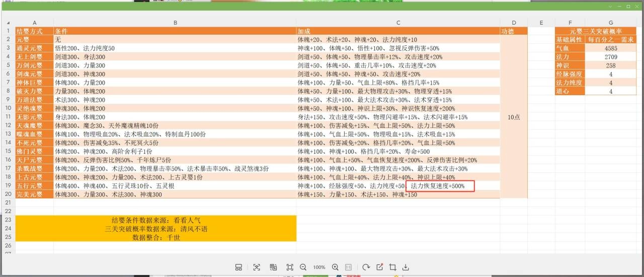
Task: Maximize the viewer window
Action: click(x=628, y=7)
